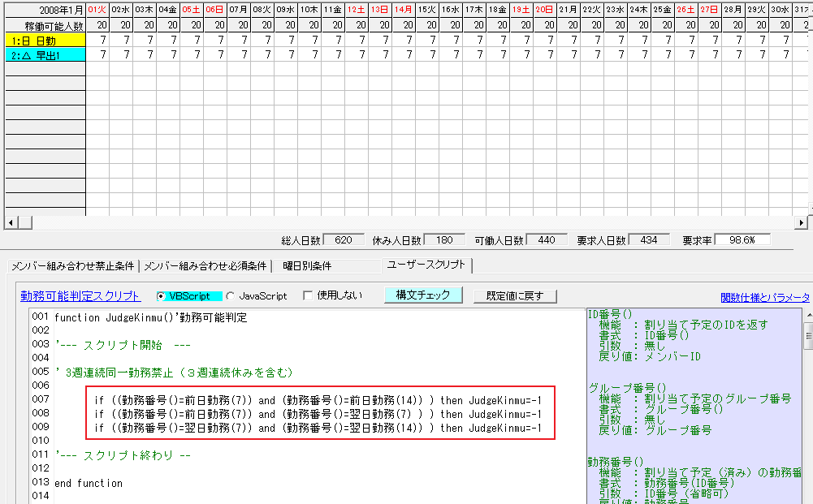Place the cursor on script line 007
Screen dimensions: 813x504
point(317,400)
